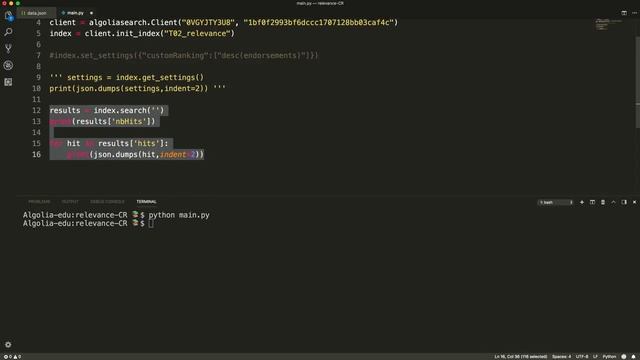
Task: Switch to the data.json tab
Action: point(36,13)
